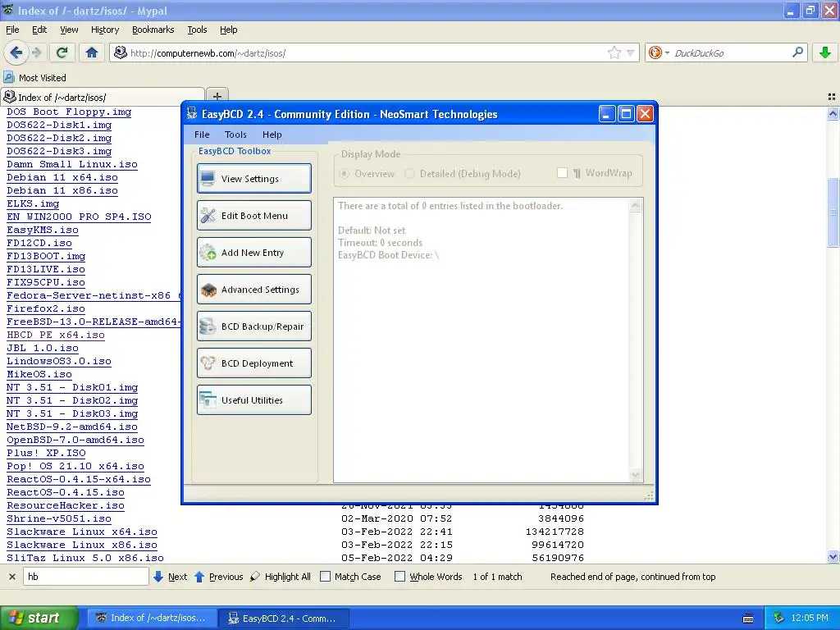Open EasyBCD Help menu

click(272, 135)
